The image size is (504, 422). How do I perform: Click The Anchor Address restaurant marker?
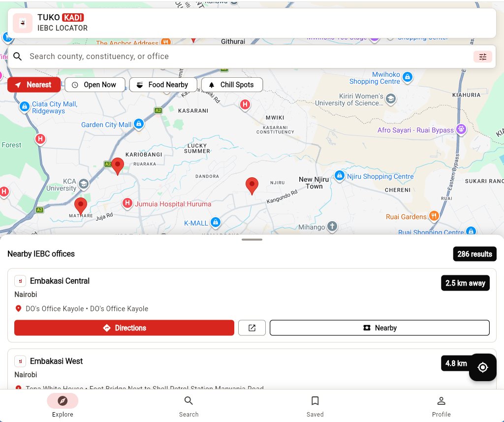click(165, 41)
